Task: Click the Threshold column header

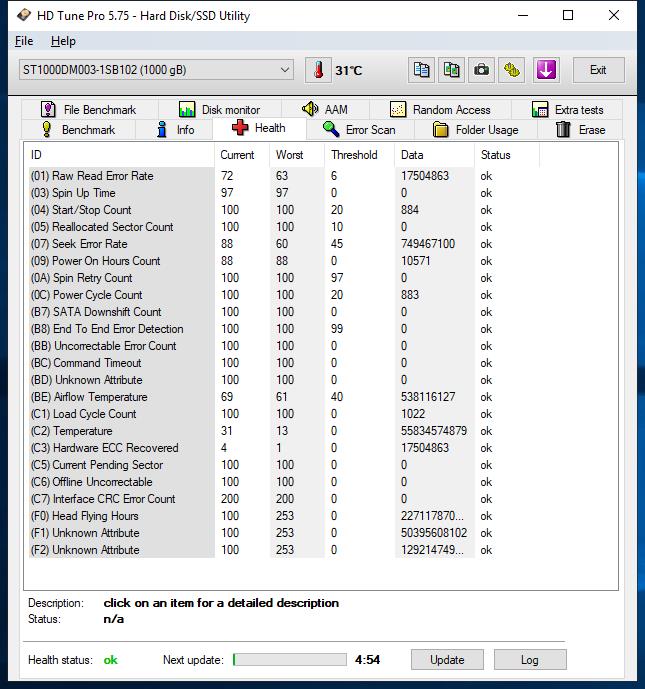Action: point(359,155)
